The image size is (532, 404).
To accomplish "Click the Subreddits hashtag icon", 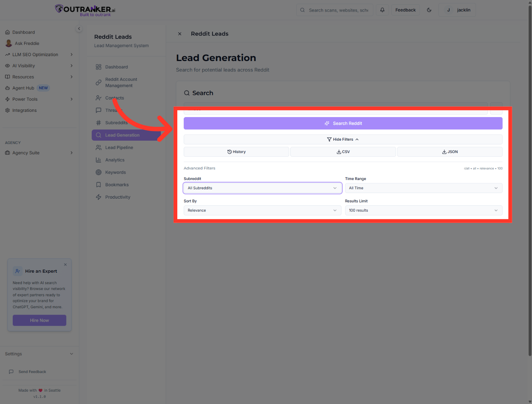I will point(98,122).
